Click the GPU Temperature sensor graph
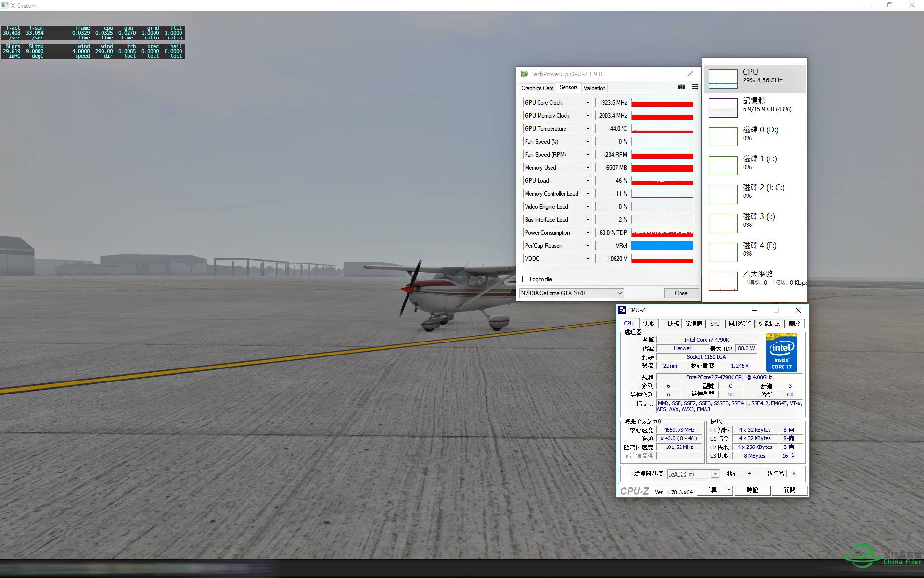This screenshot has height=578, width=924. click(x=662, y=129)
